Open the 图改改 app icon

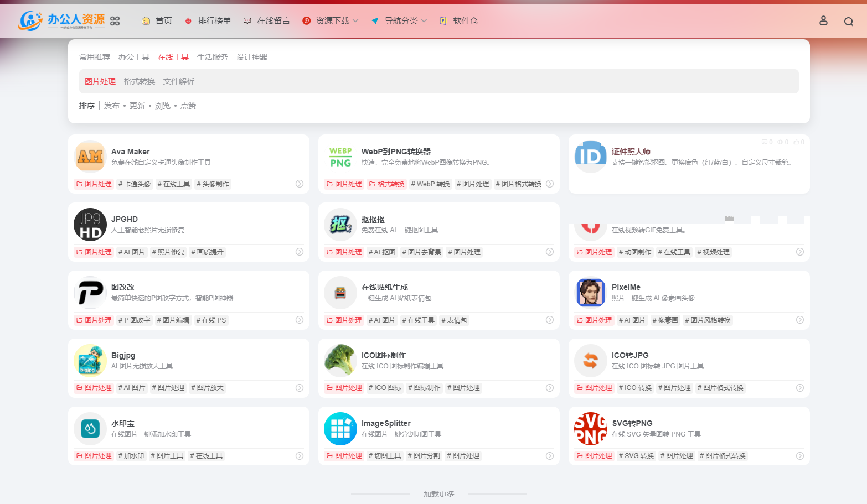90,293
